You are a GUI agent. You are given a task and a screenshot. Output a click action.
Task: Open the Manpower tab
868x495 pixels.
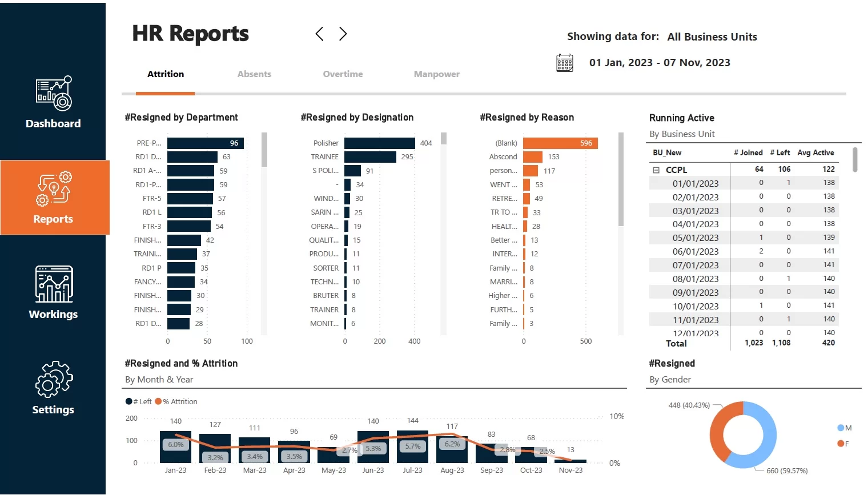click(x=436, y=74)
